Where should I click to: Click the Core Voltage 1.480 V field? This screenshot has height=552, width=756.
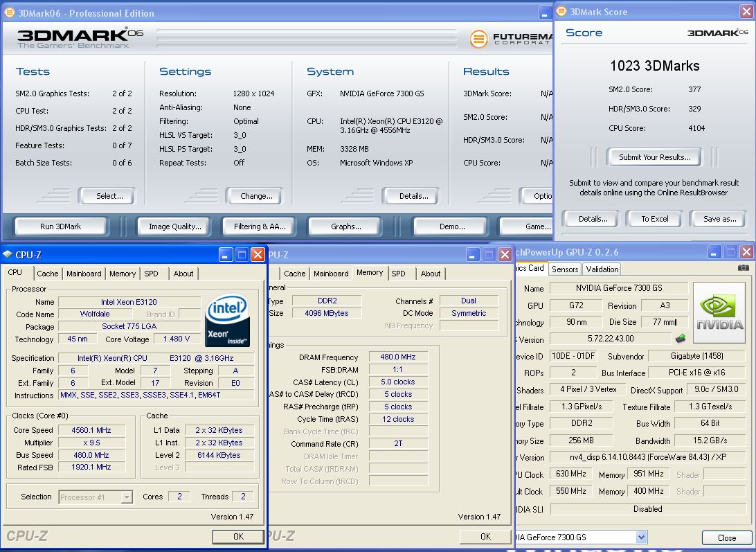pyautogui.click(x=177, y=339)
